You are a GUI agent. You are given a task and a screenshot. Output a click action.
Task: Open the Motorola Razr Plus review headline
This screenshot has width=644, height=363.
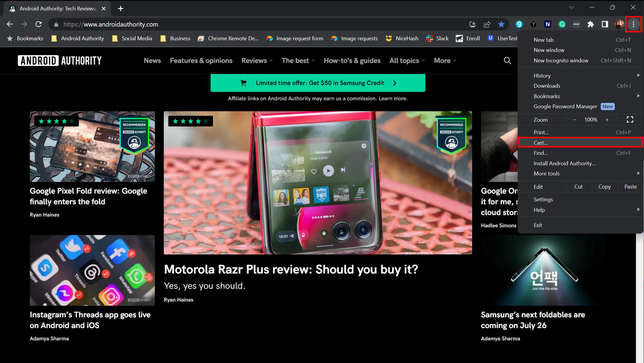click(291, 269)
